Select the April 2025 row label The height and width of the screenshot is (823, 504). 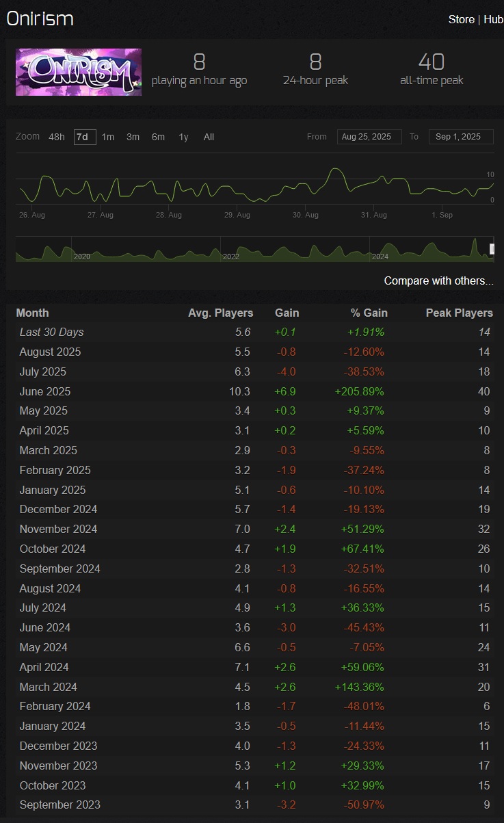(x=44, y=430)
